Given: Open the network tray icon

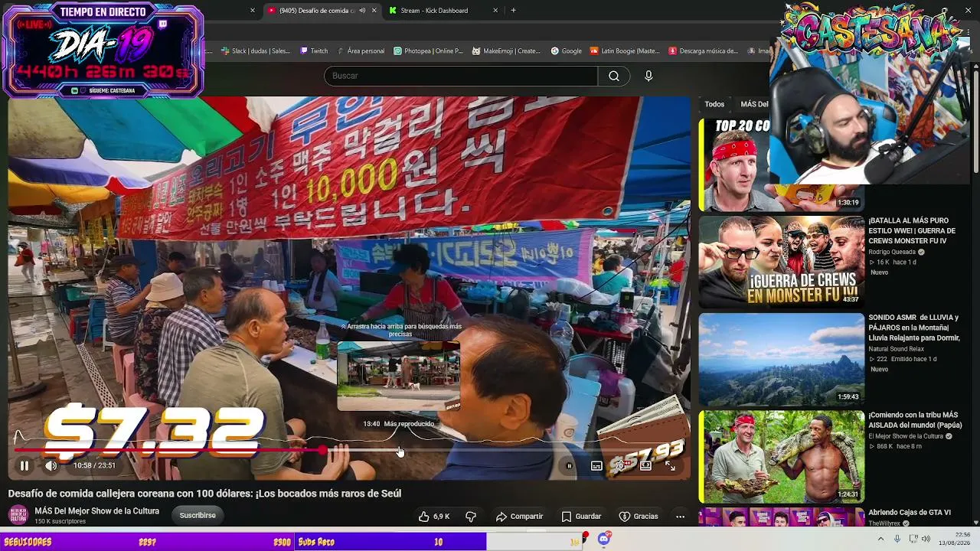Looking at the screenshot, I should coord(913,539).
